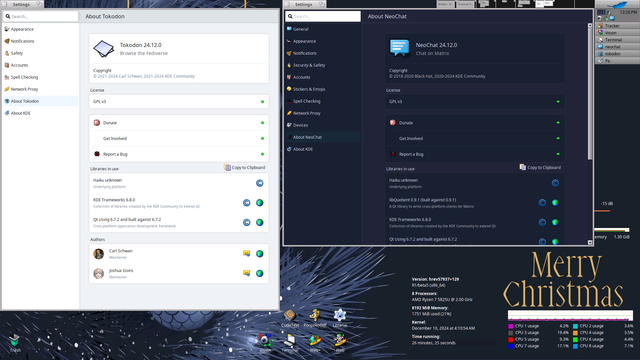
Task: Click NeoChat scrollbar down arrow
Action: (590, 242)
